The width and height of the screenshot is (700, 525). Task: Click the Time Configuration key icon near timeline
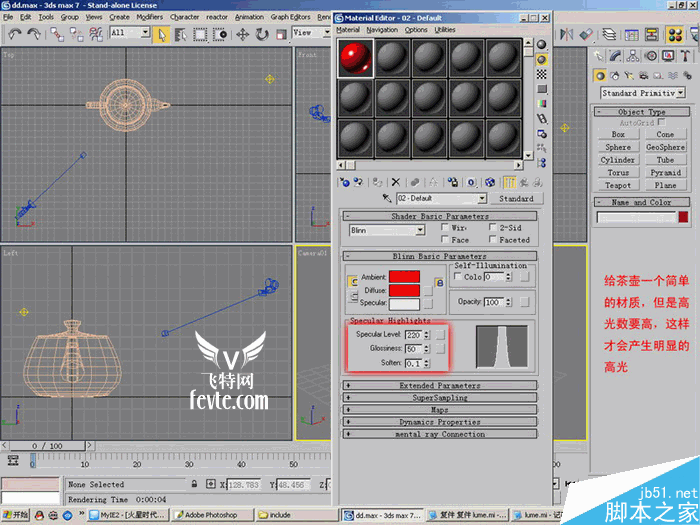(13, 460)
